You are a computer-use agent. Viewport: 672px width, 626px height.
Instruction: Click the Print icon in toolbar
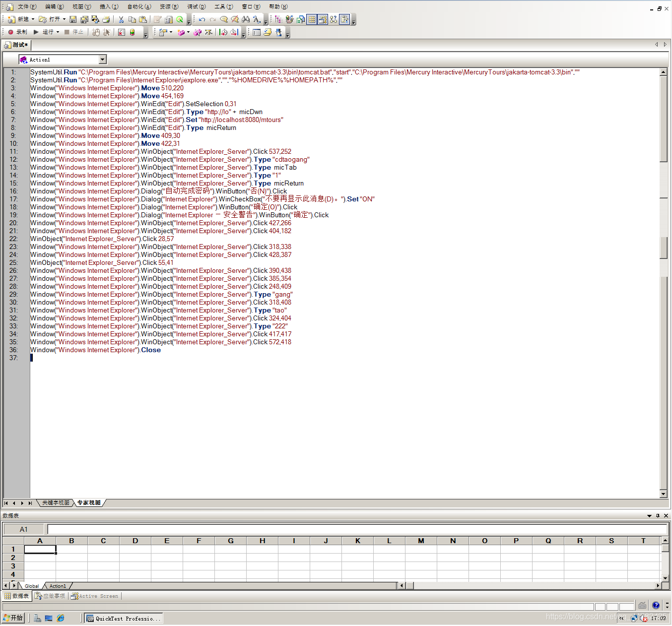coord(106,19)
